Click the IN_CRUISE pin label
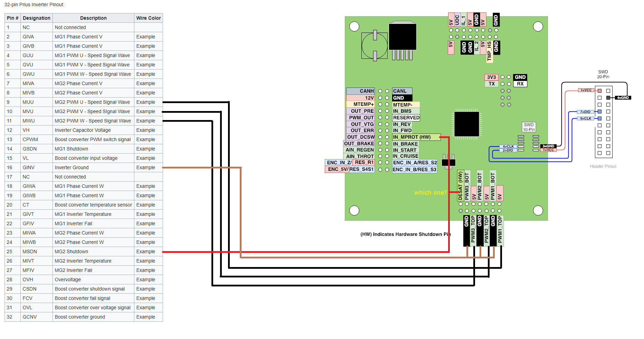 pyautogui.click(x=406, y=156)
